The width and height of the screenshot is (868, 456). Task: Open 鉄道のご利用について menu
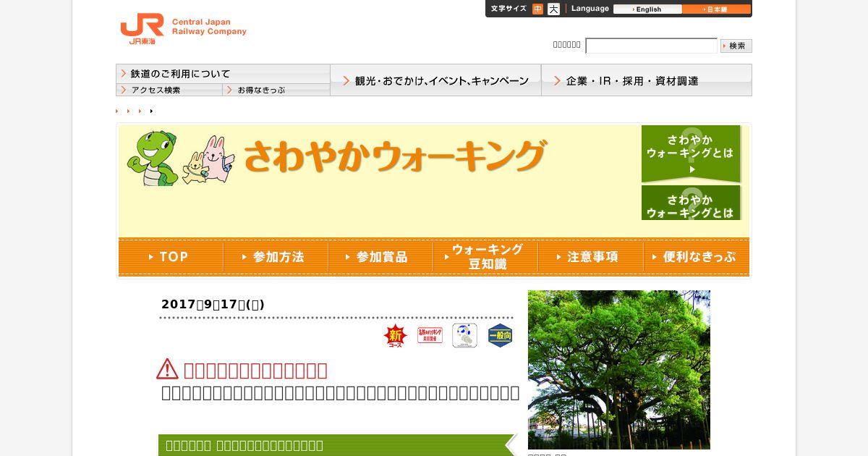pyautogui.click(x=223, y=74)
